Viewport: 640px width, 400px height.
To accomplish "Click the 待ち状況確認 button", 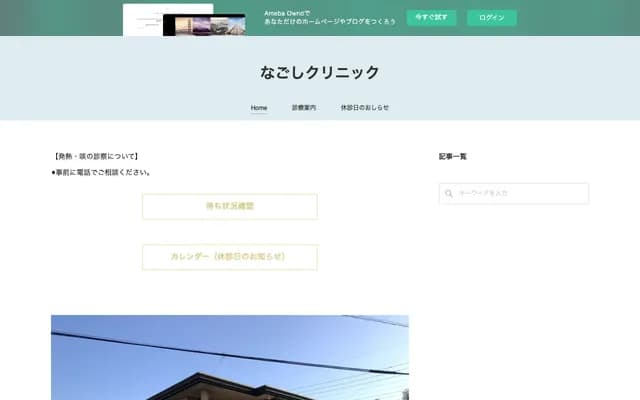I will [230, 207].
